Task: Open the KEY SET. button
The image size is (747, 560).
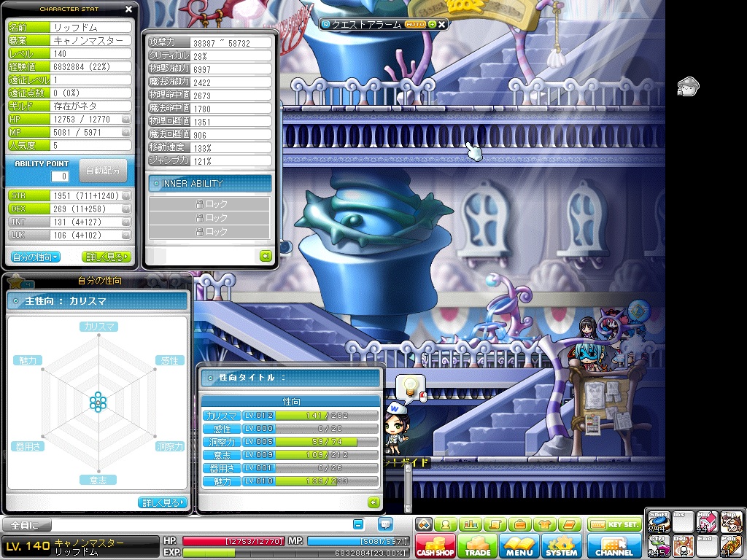Action: pyautogui.click(x=614, y=524)
